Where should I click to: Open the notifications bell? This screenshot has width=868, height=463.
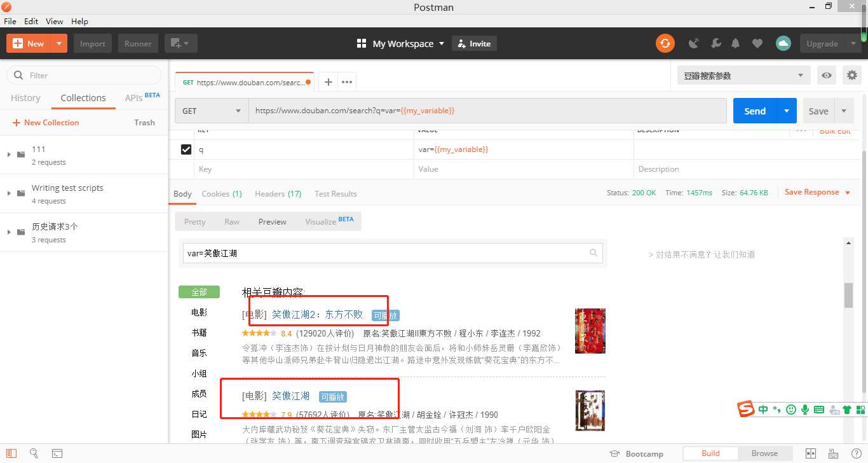tap(736, 44)
